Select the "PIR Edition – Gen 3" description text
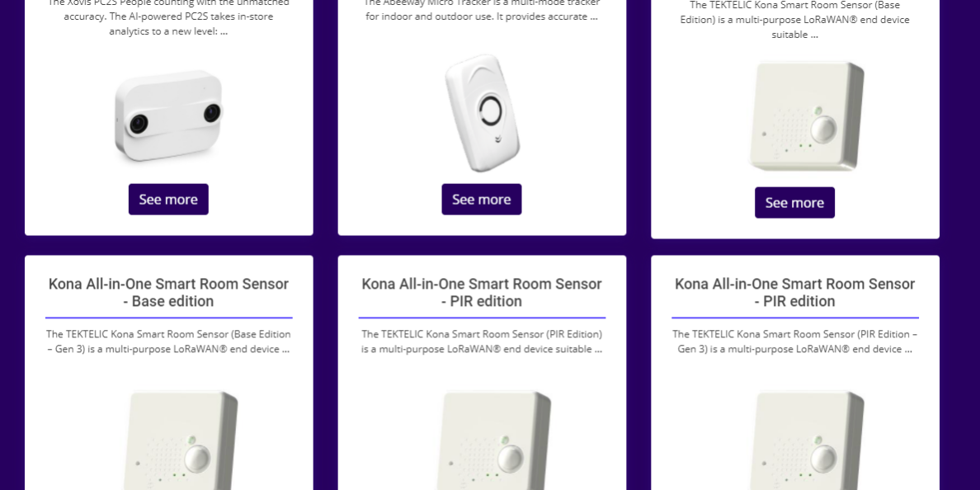The width and height of the screenshot is (980, 490). pos(794,342)
